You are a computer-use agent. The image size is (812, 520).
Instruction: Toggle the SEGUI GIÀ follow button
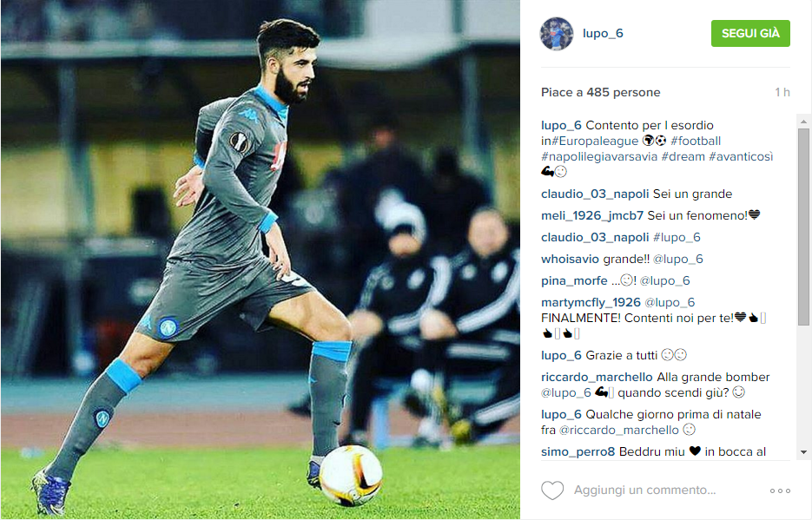pyautogui.click(x=750, y=34)
